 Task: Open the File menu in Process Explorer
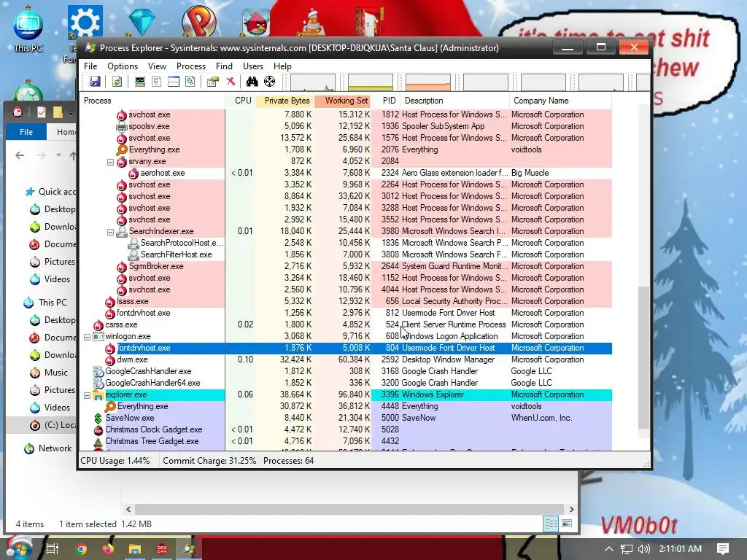90,66
